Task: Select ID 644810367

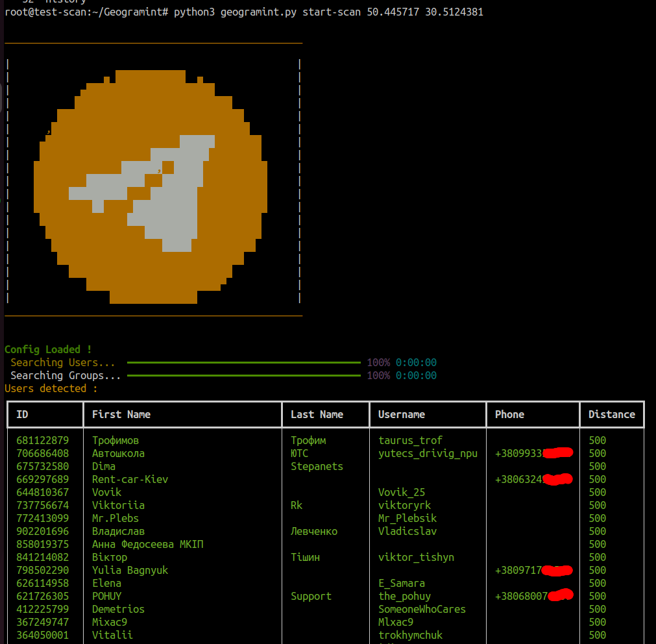Action: [x=43, y=492]
